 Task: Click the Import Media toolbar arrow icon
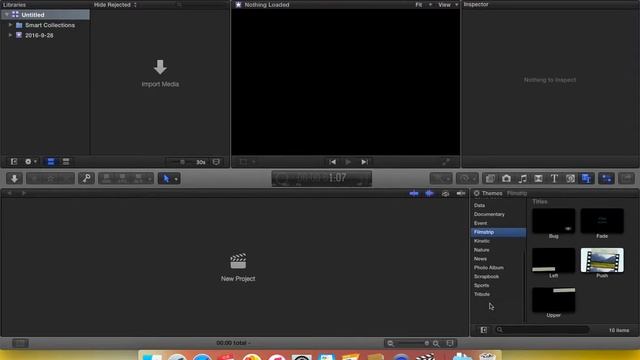coord(14,178)
